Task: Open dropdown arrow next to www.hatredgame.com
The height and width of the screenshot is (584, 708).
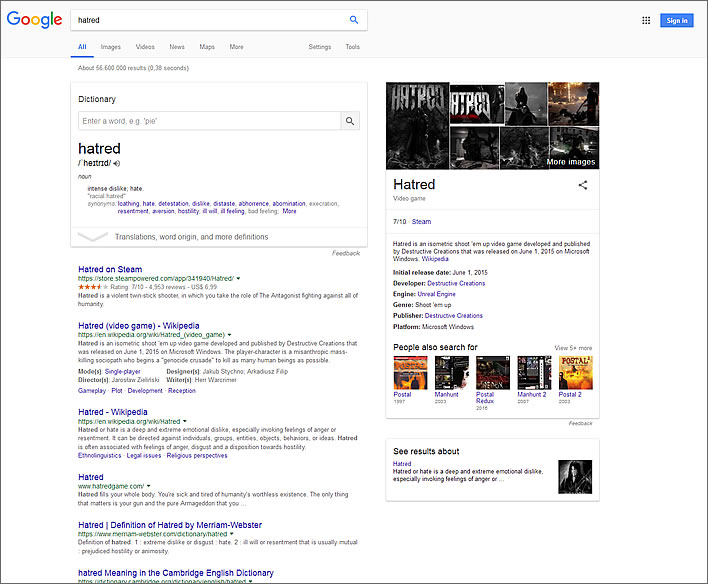Action: point(149,486)
